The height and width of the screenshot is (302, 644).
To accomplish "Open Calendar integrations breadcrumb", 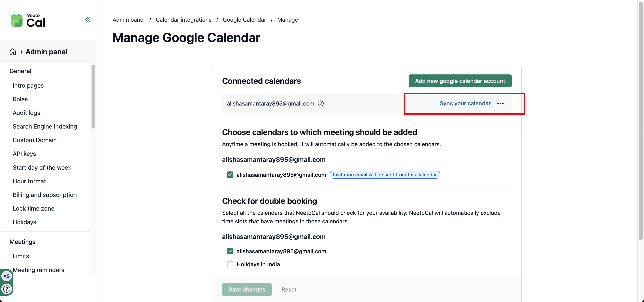I will pyautogui.click(x=183, y=20).
